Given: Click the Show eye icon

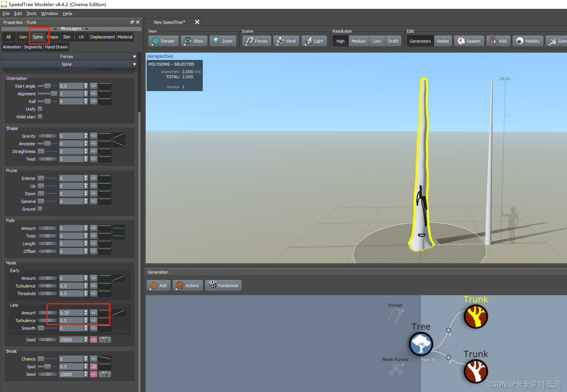Looking at the screenshot, I should click(x=188, y=41).
